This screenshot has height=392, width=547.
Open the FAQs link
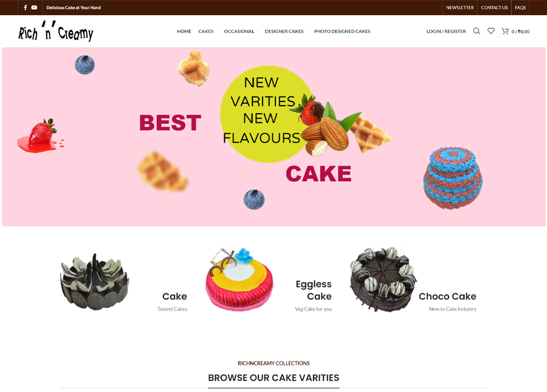click(x=520, y=7)
